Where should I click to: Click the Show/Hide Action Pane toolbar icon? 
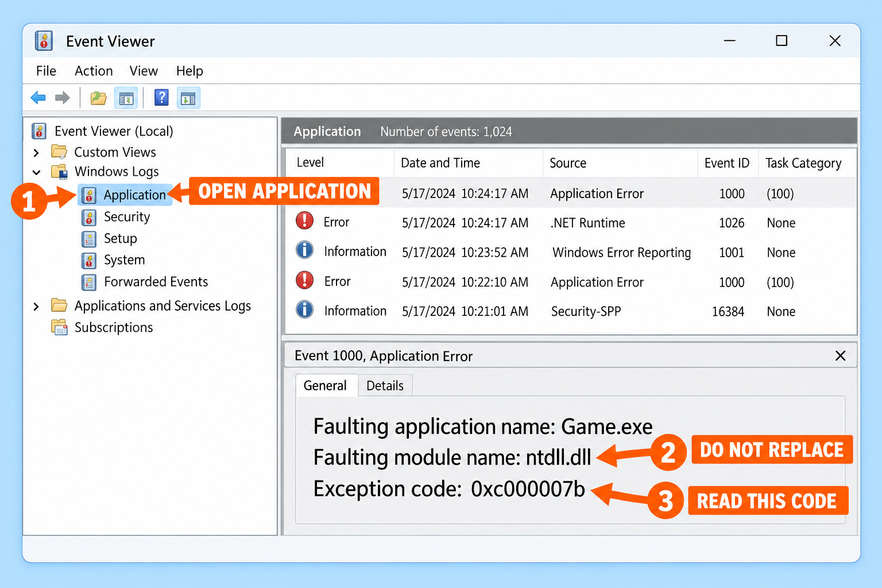point(188,98)
